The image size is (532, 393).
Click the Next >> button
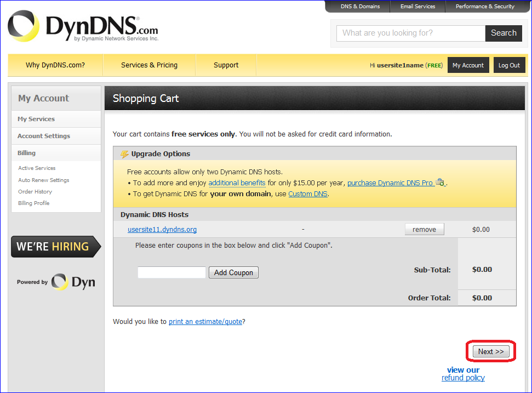point(491,351)
